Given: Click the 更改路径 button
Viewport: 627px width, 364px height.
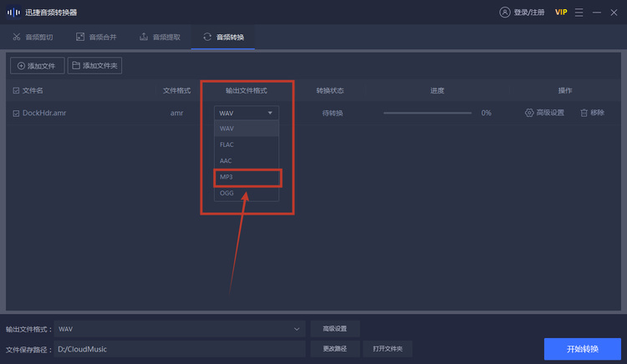Looking at the screenshot, I should click(x=335, y=349).
